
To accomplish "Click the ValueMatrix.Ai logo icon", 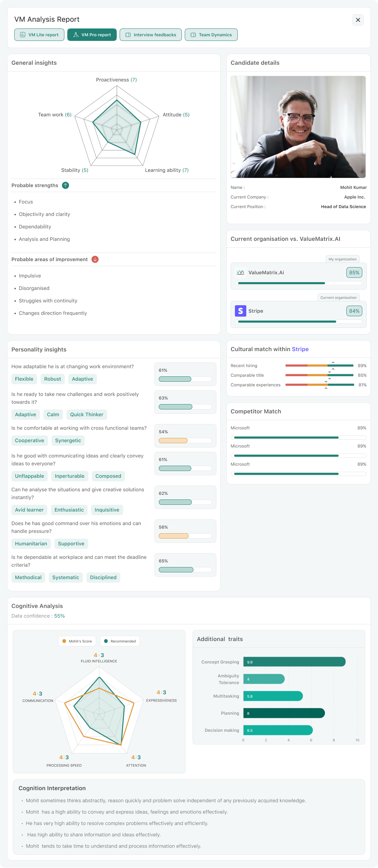I will (x=240, y=272).
